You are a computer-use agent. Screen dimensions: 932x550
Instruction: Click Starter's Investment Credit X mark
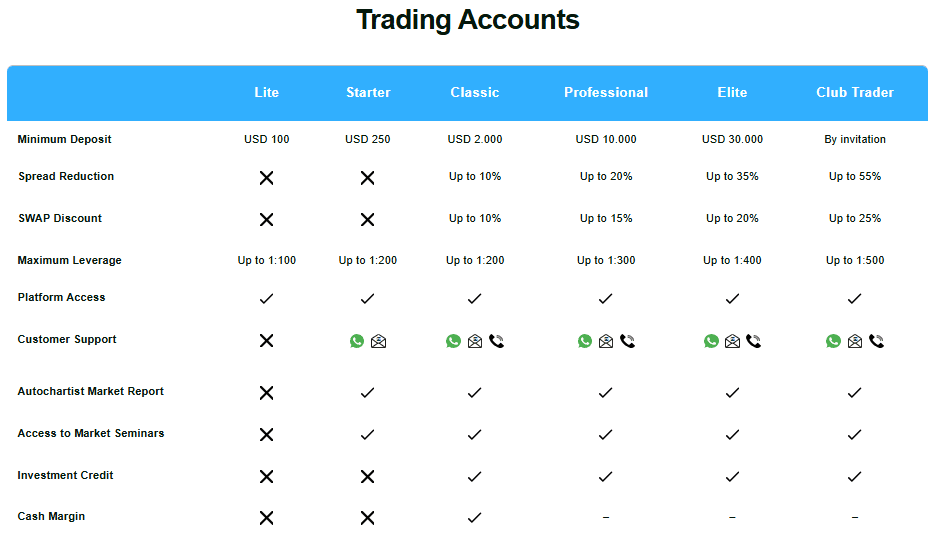tap(367, 476)
